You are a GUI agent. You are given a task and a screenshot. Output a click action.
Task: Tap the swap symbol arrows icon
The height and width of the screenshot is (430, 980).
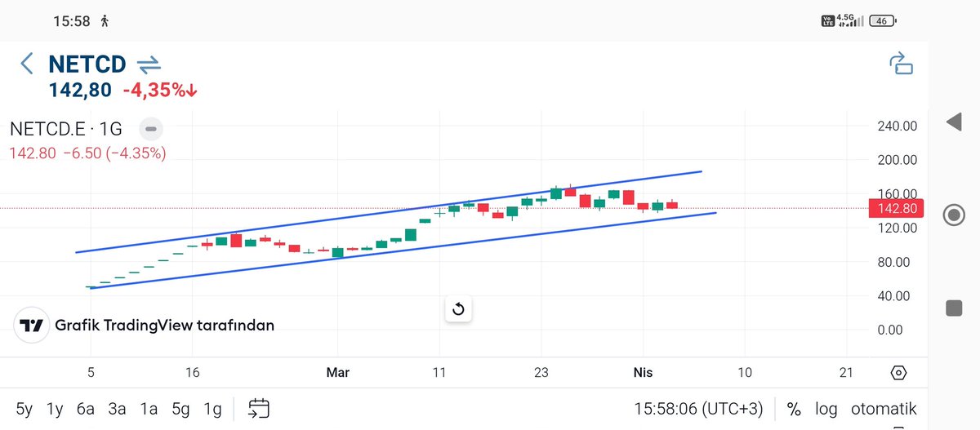pos(149,64)
